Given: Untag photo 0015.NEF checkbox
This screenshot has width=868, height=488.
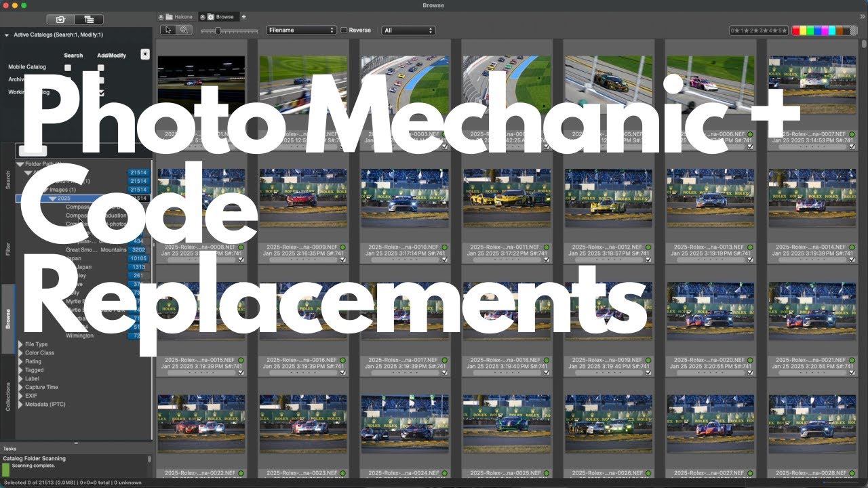Looking at the screenshot, I should pos(241,371).
